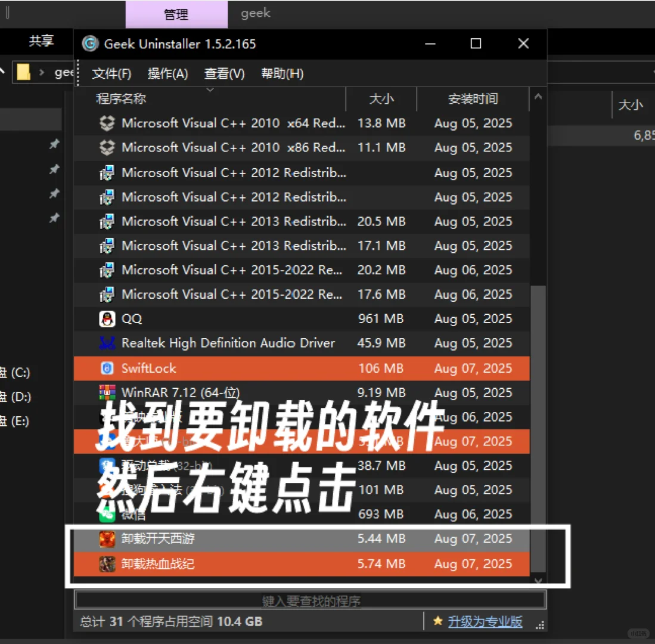This screenshot has height=644, width=655.
Task: Click the 13.8 MB size cell
Action: (381, 123)
